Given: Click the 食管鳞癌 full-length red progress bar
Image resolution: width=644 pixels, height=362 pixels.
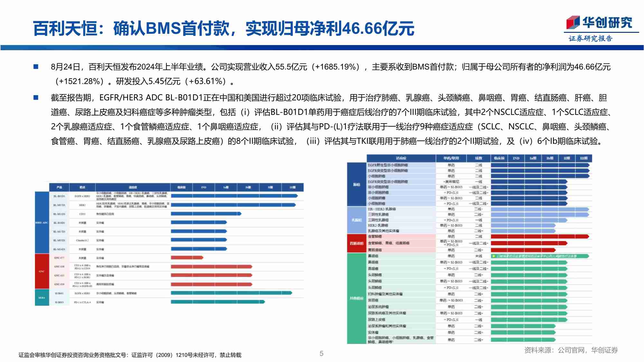Looking at the screenshot, I should pos(540,237).
